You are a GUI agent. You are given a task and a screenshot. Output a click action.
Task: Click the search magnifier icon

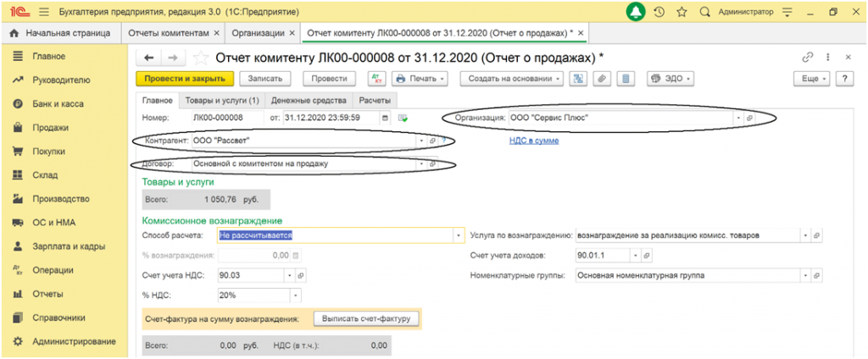tap(704, 12)
